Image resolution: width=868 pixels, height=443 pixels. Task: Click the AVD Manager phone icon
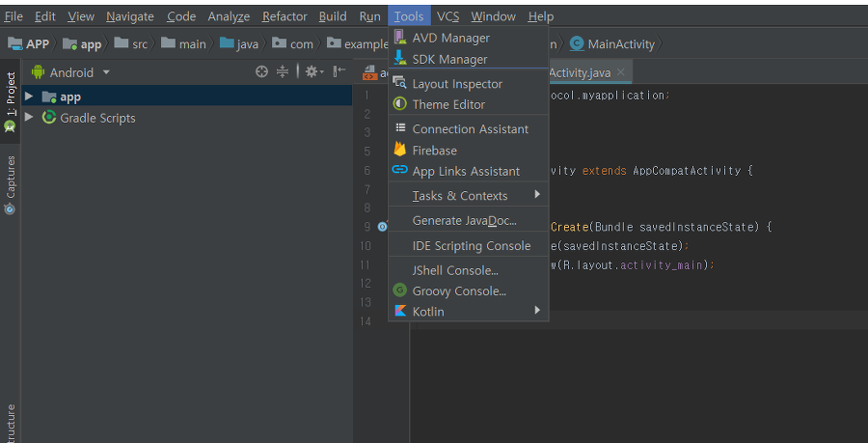point(399,37)
